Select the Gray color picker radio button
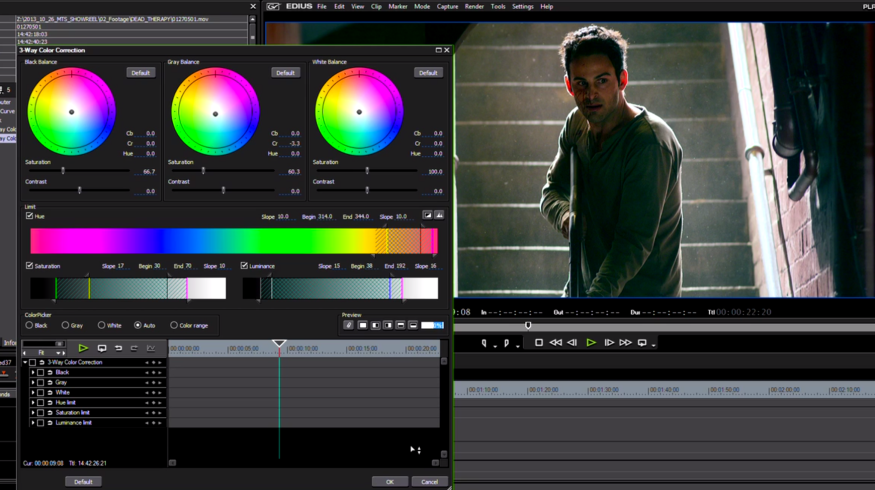Screen dimensions: 875x490 tap(65, 325)
